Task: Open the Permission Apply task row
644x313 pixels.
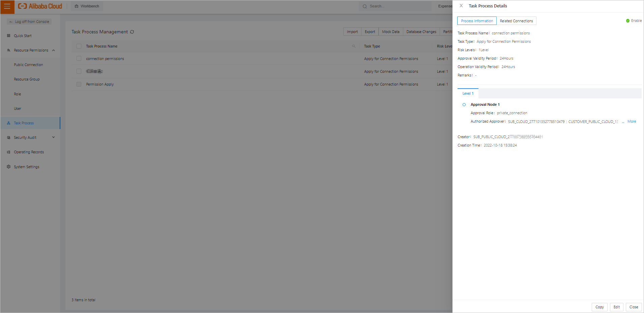Action: pyautogui.click(x=100, y=84)
